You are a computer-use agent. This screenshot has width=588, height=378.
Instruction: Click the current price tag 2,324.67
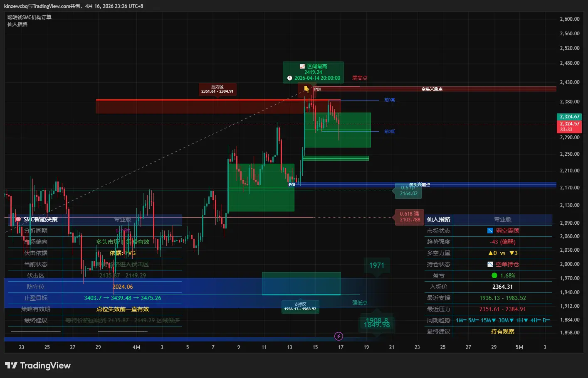click(569, 117)
